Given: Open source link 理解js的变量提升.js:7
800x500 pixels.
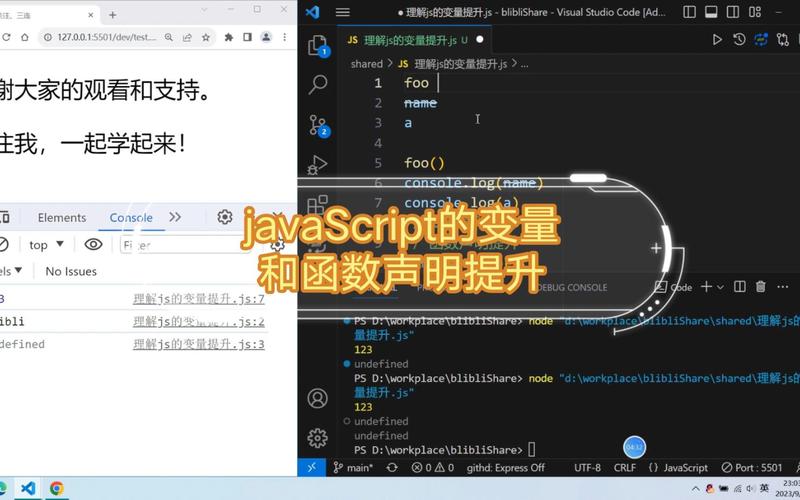Looking at the screenshot, I should tap(198, 299).
